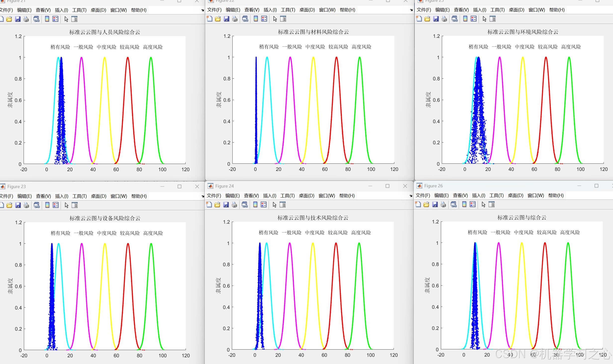Open Property Inspector icon in Figure 24 toolbar
The image size is (613, 364).
click(x=283, y=205)
